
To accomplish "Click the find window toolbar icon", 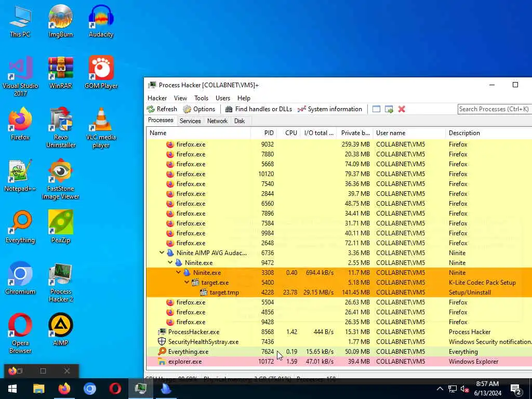I will tap(376, 109).
